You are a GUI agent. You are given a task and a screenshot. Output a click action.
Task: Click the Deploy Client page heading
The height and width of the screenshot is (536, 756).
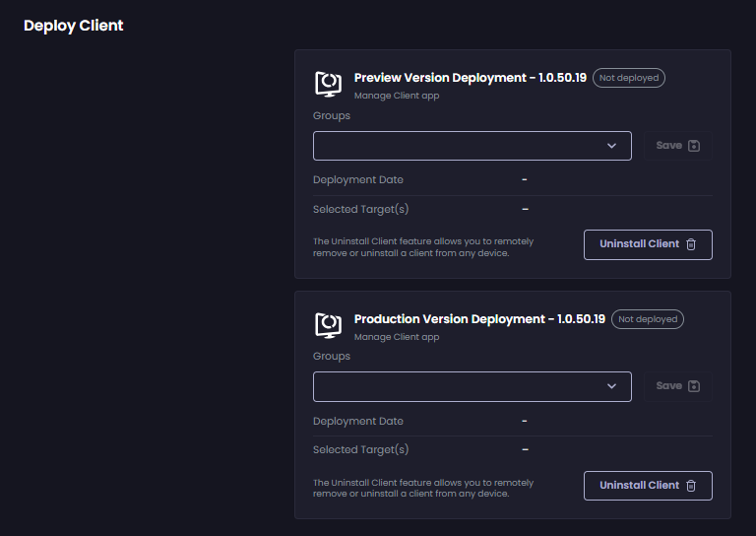coord(73,26)
